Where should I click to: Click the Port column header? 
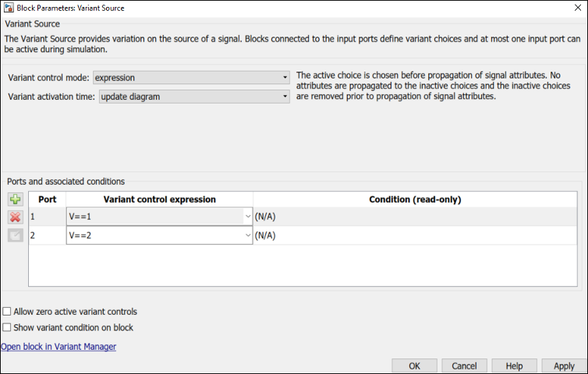tap(48, 199)
